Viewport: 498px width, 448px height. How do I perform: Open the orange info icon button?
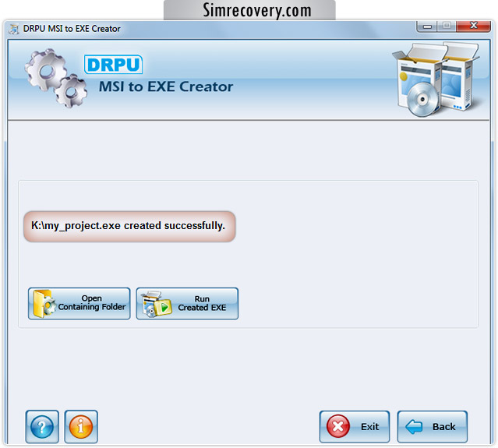point(81,426)
